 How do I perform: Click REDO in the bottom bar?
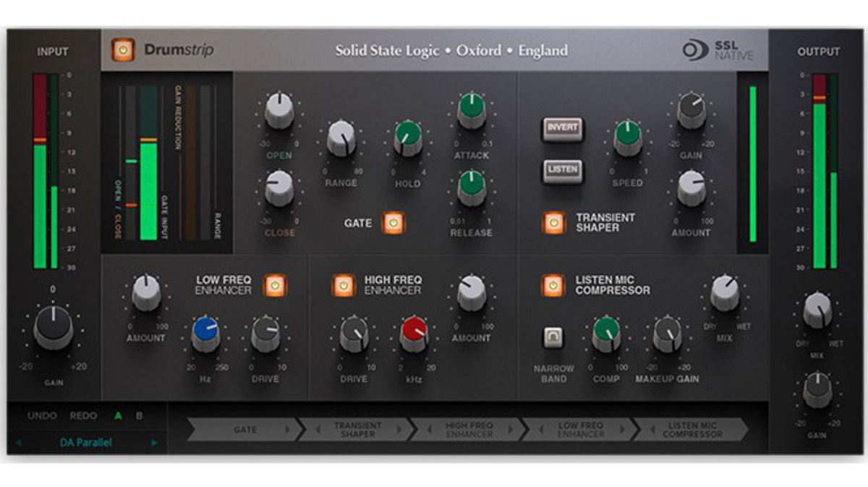tap(83, 416)
